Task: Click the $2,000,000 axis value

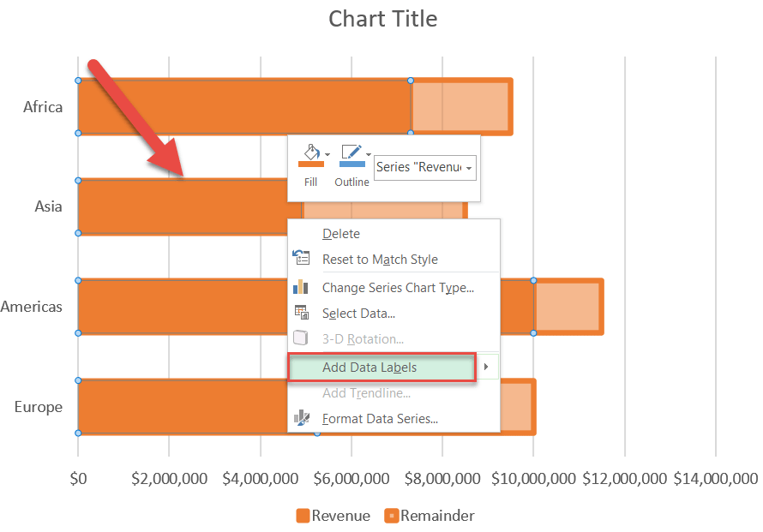Action: pyautogui.click(x=170, y=479)
